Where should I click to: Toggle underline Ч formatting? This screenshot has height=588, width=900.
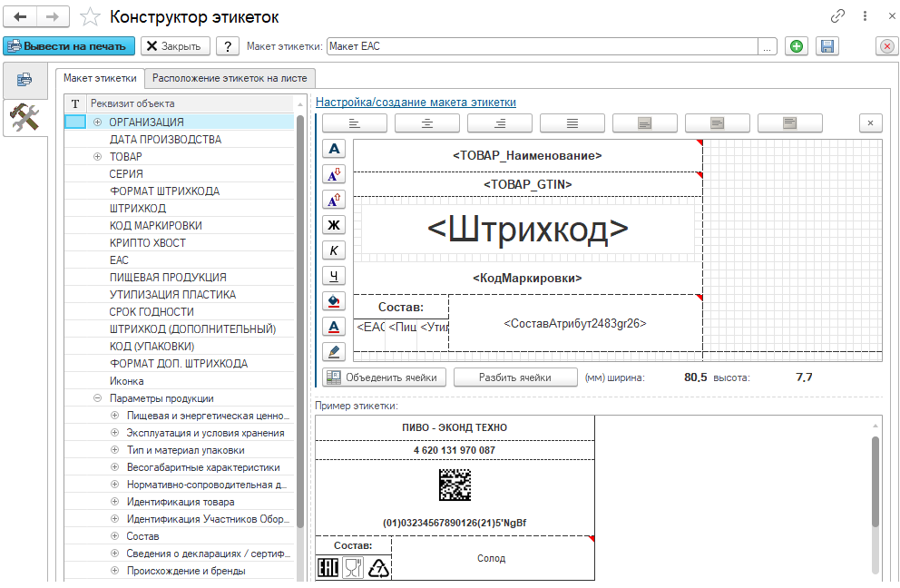335,275
